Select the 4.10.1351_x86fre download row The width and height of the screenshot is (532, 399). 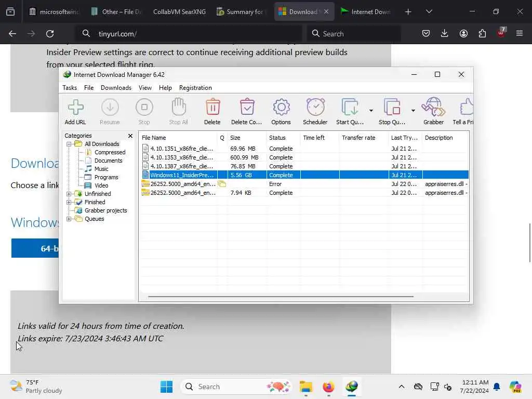coord(304,149)
